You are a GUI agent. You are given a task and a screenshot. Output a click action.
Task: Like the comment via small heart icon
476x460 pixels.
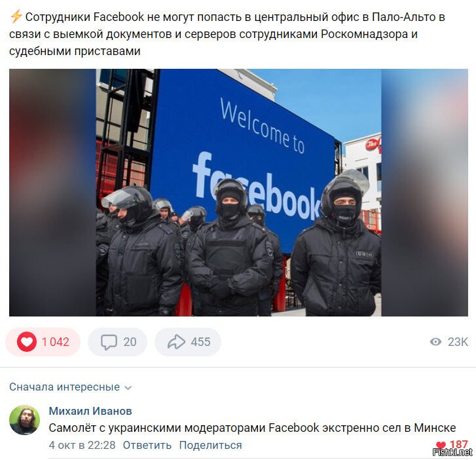[x=441, y=445]
